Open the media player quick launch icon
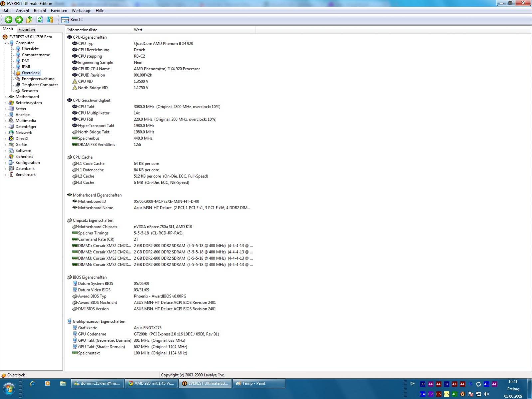The width and height of the screenshot is (532, 399). [x=47, y=383]
